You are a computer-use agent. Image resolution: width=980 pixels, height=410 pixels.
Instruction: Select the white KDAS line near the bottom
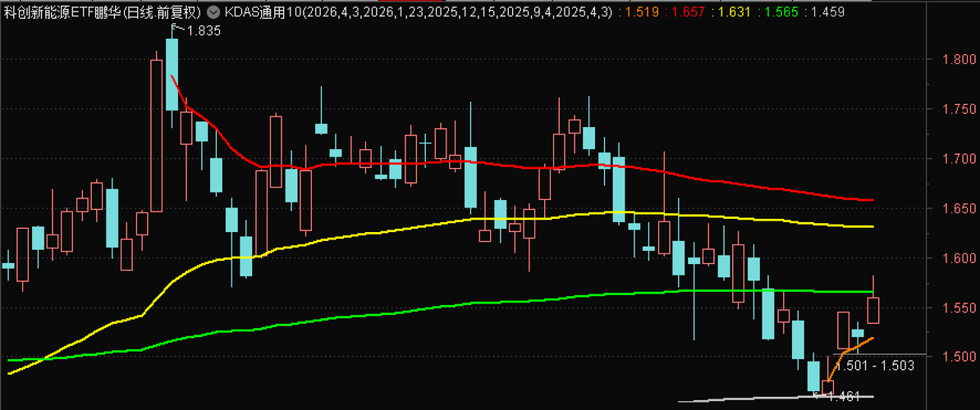[x=775, y=399]
